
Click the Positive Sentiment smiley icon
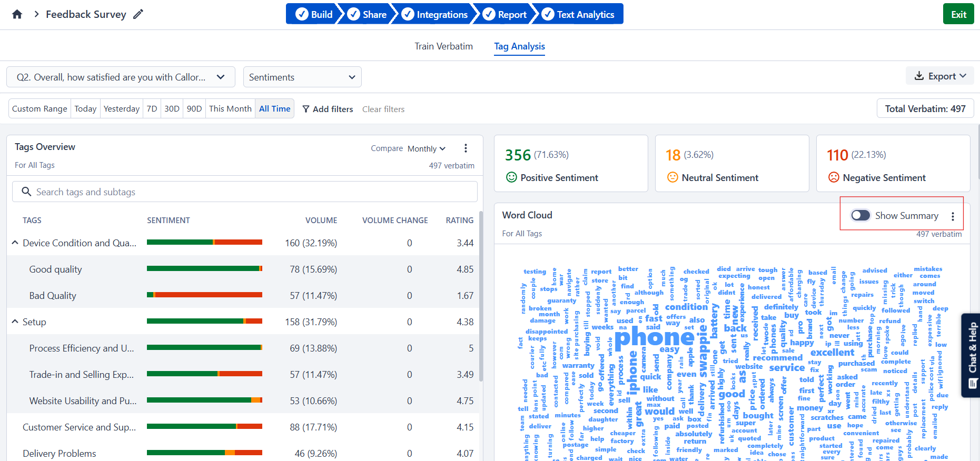pos(511,177)
